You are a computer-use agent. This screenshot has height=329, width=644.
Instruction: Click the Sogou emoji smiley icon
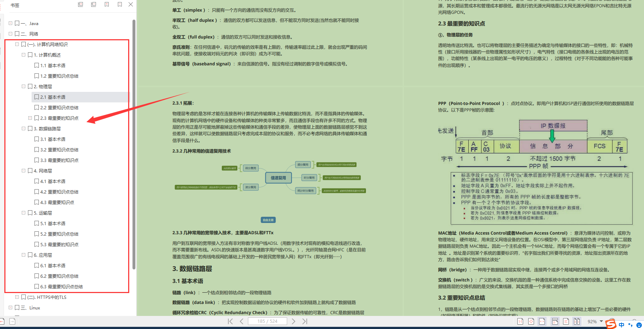point(639,325)
